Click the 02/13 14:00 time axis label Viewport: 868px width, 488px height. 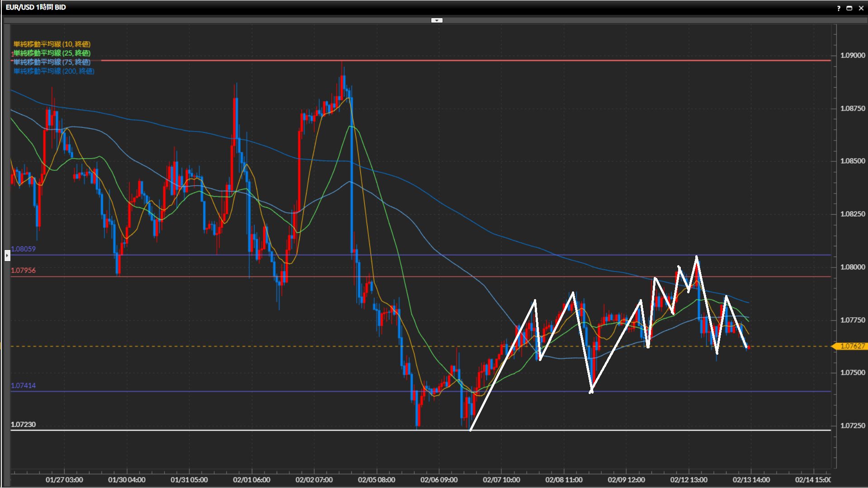[x=751, y=479]
